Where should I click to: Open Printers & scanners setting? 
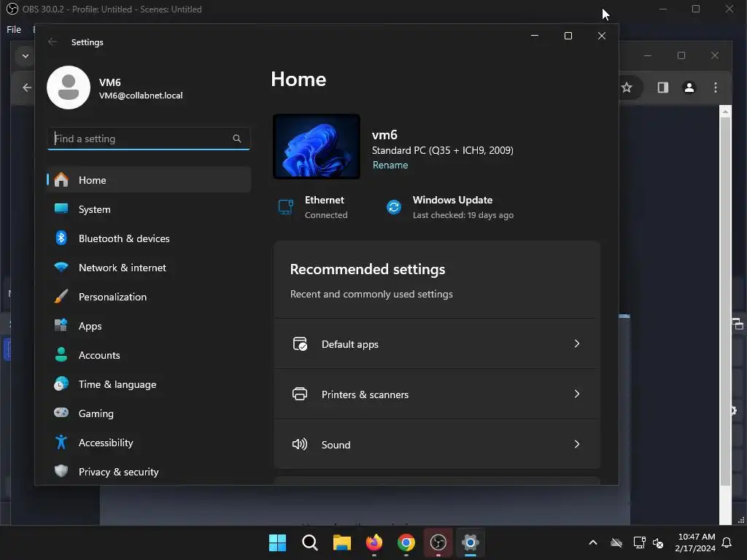pos(437,394)
